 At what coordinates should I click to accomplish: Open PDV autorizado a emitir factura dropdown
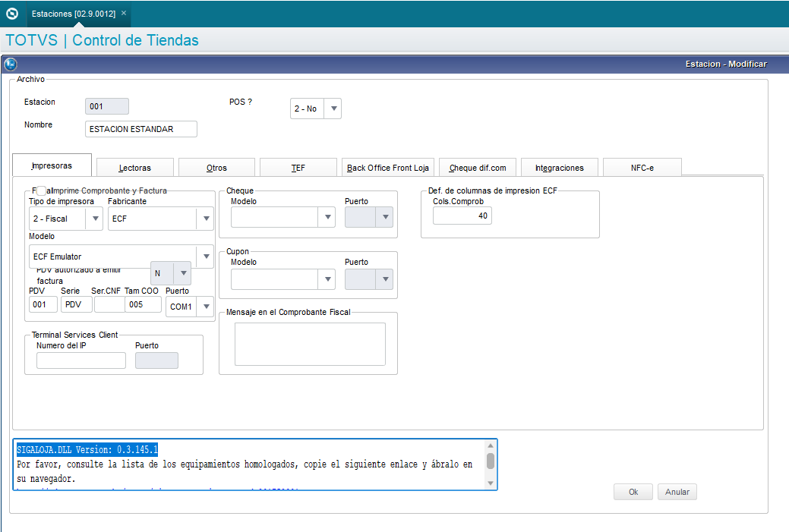coord(183,273)
